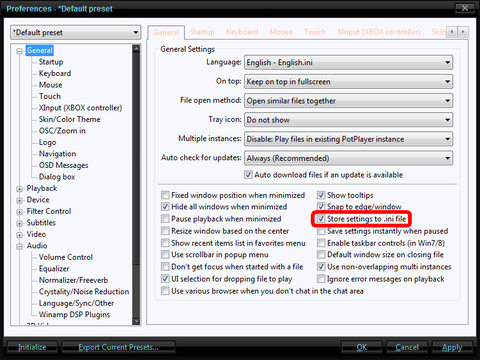
Task: Select Crystality/Noise Reduction tree item
Action: (84, 292)
